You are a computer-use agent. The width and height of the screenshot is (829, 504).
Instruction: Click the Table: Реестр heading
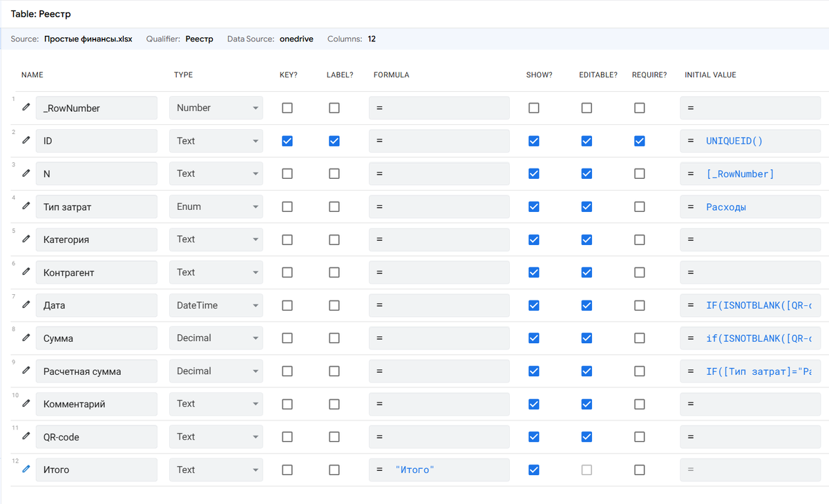pos(41,14)
